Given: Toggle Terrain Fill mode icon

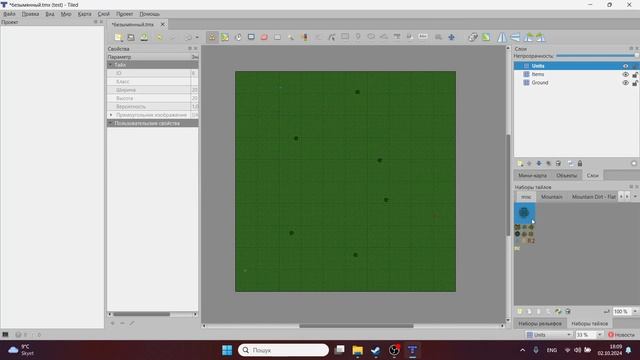Looking at the screenshot, I should point(486,37).
